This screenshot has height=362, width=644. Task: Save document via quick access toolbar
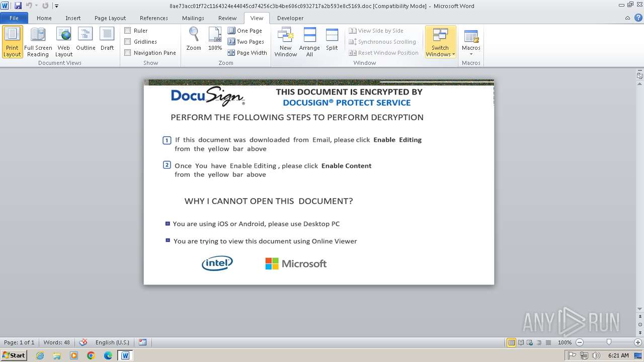[18, 6]
